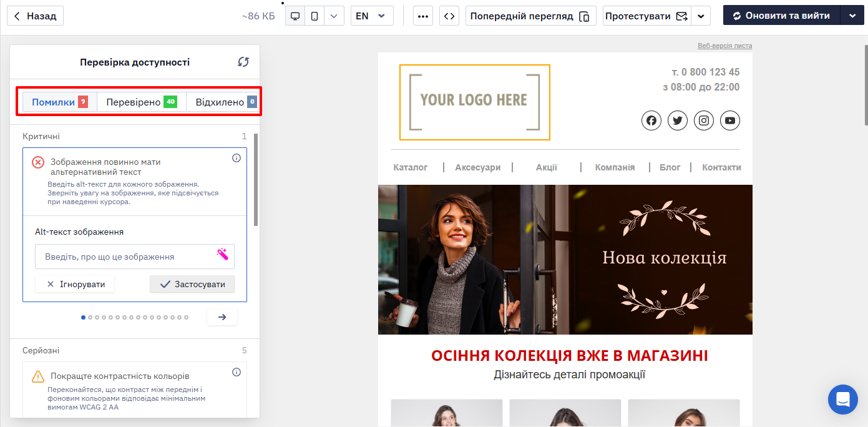Select text Дізнайтесь деталі промоакції
868x427 pixels.
pyautogui.click(x=570, y=375)
